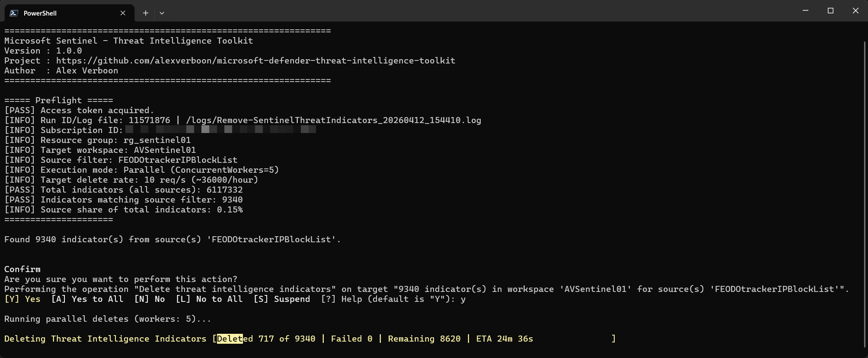
Task: Expand the terminal profiles dropdown chevron
Action: point(162,13)
